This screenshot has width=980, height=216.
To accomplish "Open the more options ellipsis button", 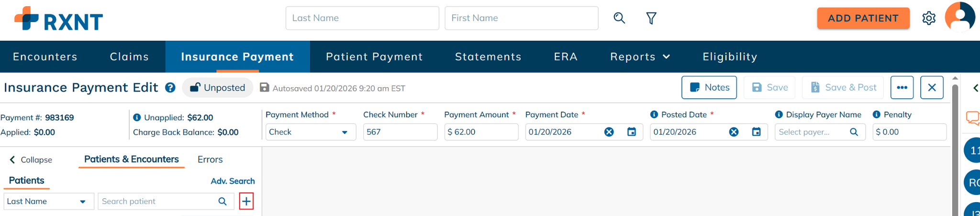I will 902,88.
